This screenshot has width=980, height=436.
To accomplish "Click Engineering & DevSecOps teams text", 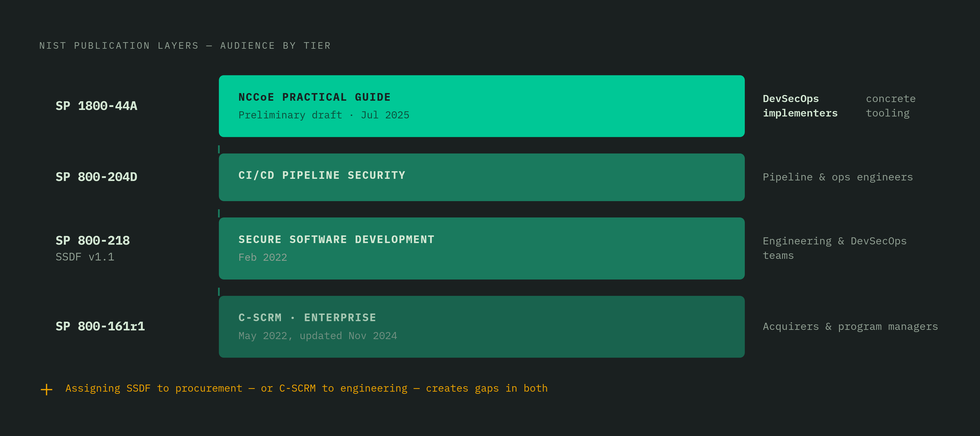I will click(x=835, y=248).
